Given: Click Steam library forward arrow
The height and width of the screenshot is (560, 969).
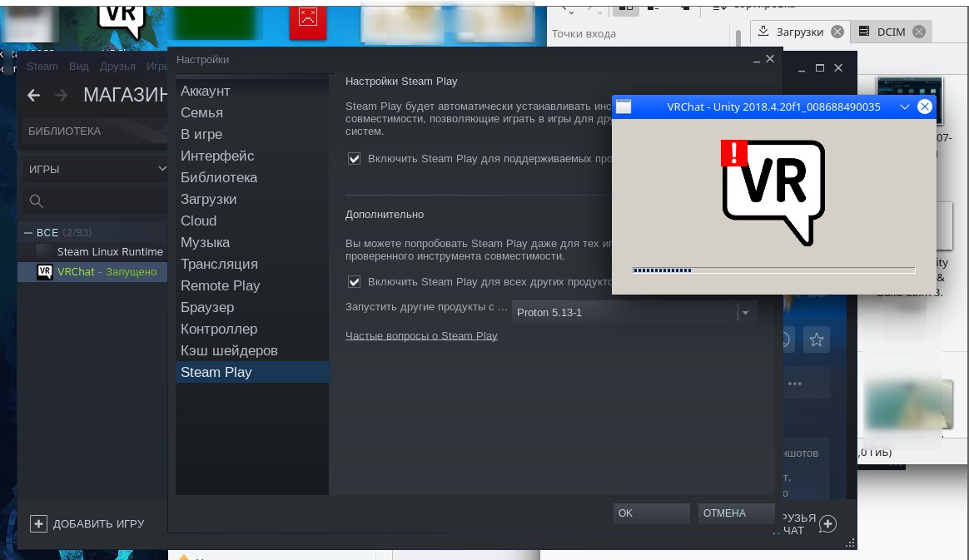Looking at the screenshot, I should [61, 95].
